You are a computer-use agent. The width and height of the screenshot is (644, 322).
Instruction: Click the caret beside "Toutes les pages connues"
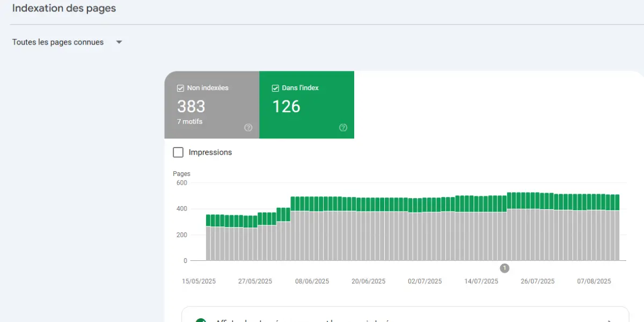click(x=119, y=42)
